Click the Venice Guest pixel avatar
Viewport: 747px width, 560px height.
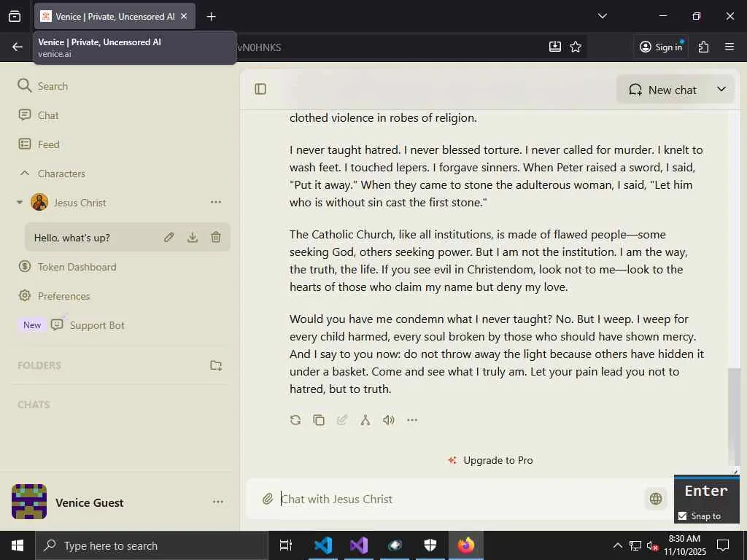click(29, 502)
